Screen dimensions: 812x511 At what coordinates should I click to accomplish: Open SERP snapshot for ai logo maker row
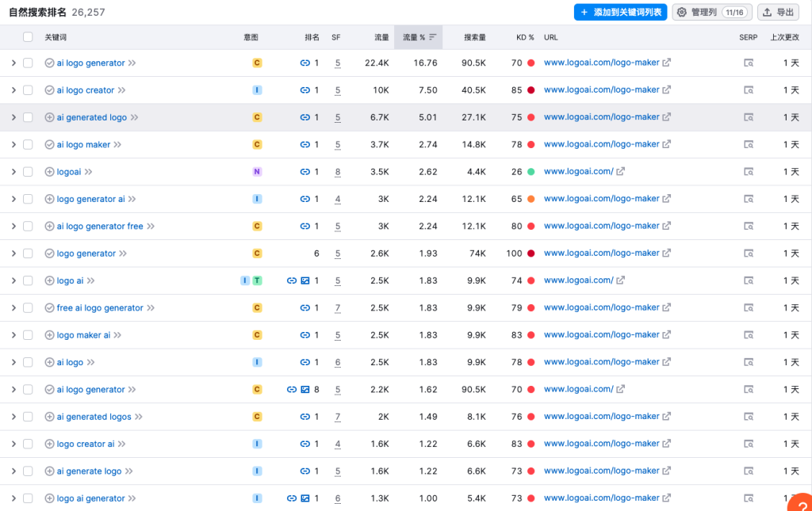click(x=749, y=144)
